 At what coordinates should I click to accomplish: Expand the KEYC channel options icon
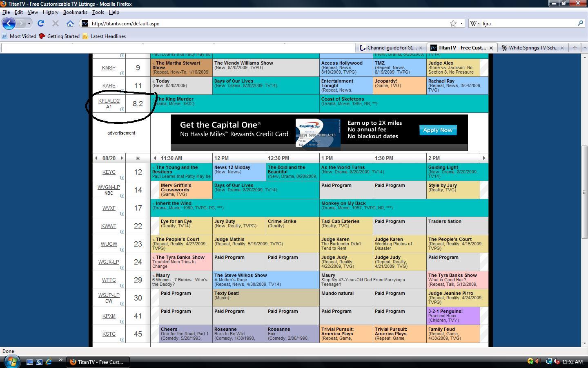coord(122,178)
